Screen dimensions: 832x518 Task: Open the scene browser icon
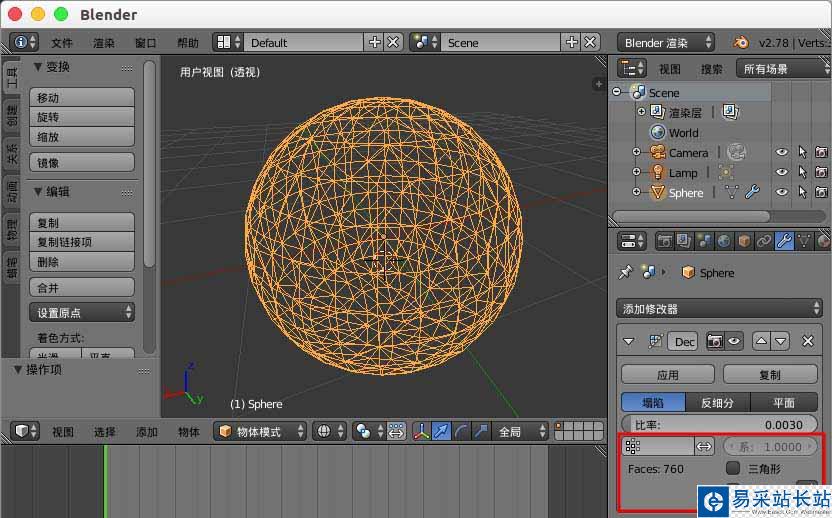(x=425, y=42)
